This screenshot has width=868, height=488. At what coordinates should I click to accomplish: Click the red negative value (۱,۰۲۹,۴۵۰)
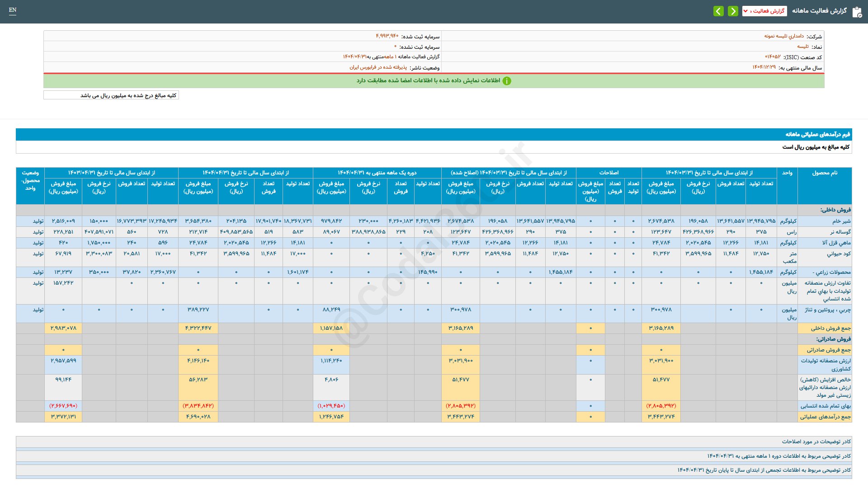point(331,406)
